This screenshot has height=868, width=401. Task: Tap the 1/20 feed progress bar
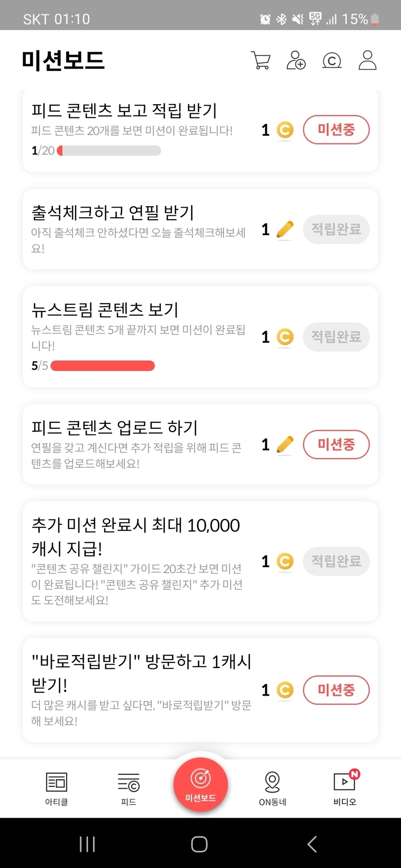coord(109,151)
